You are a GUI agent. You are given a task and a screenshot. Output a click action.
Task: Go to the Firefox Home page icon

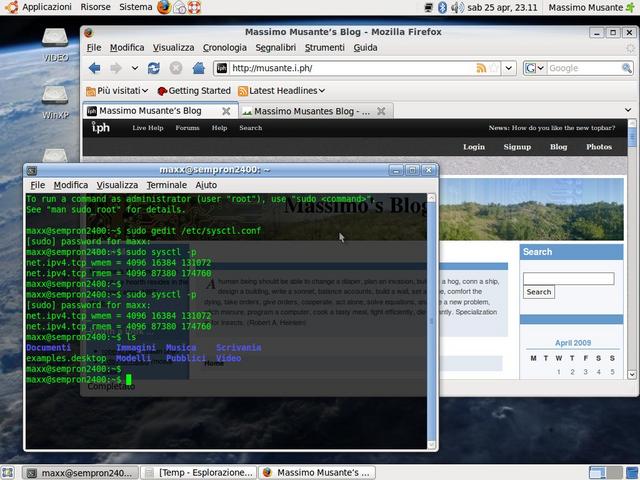199,68
